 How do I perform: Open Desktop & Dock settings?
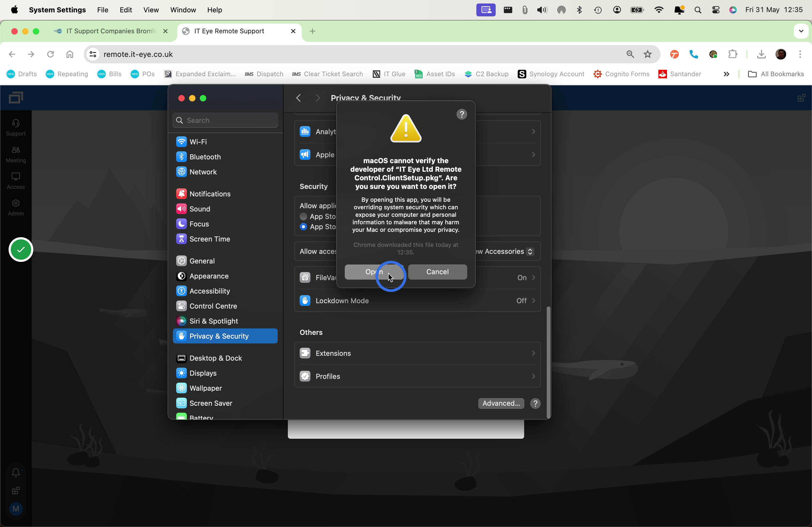225,358
